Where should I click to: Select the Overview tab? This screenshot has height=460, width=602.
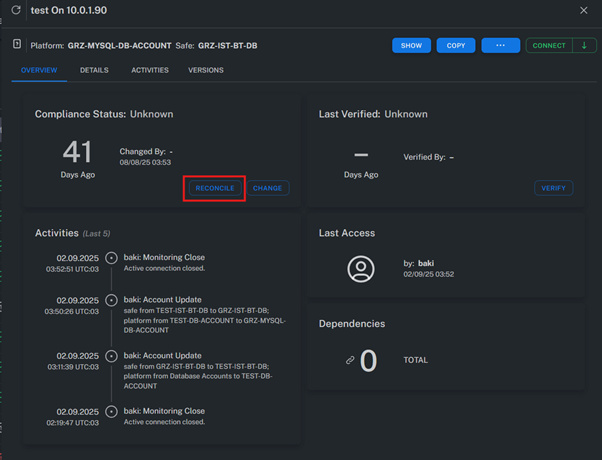39,70
